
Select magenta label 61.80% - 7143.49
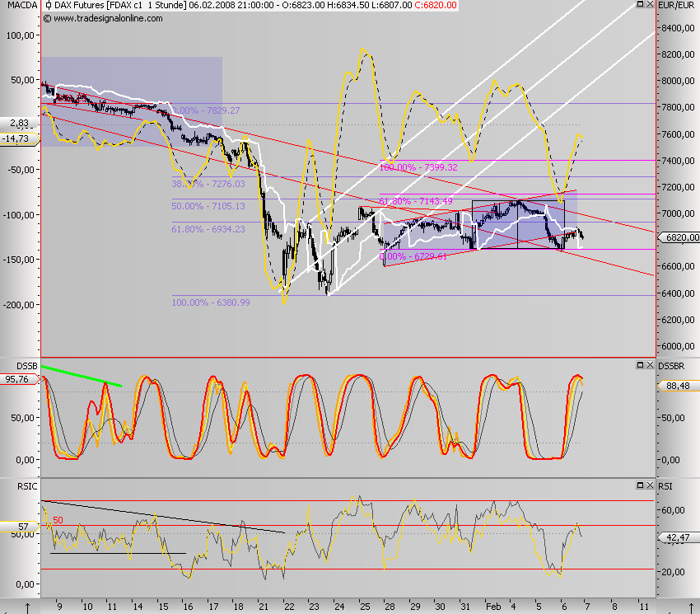pos(416,201)
